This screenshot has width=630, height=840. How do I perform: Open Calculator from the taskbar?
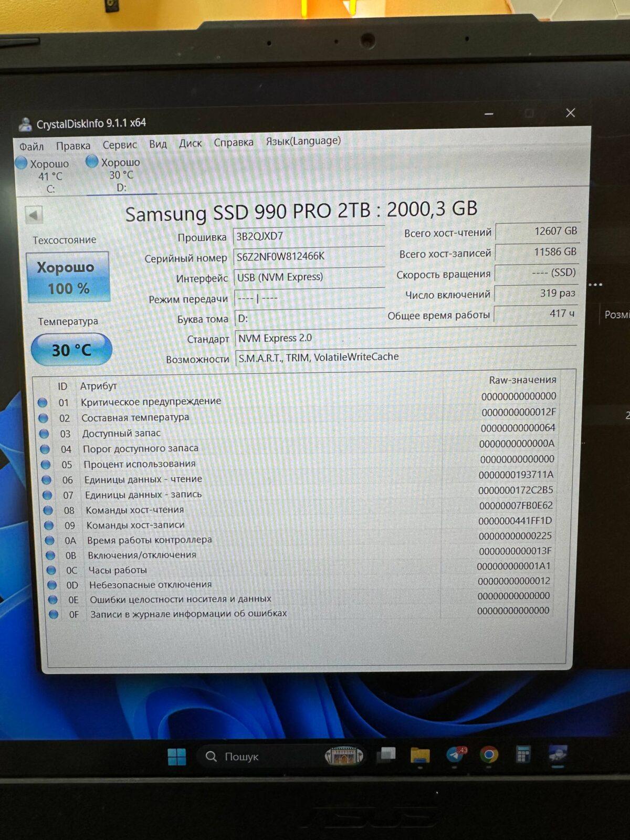tap(523, 754)
